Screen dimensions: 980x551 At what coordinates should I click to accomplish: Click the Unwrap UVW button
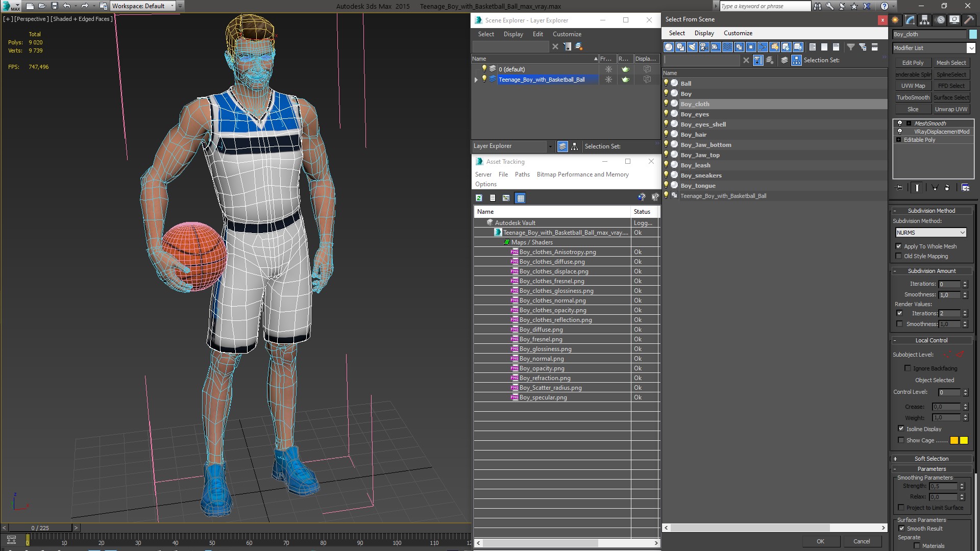click(951, 109)
